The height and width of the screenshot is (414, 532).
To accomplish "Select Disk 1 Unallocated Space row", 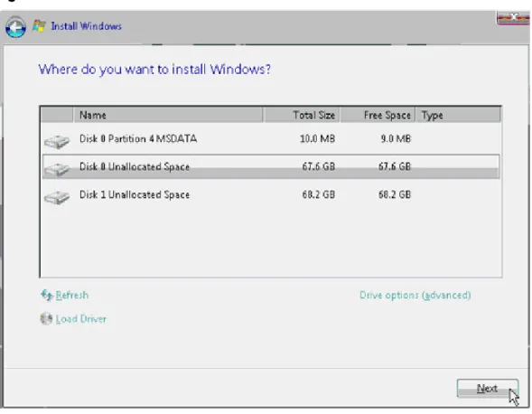I will 270,194.
